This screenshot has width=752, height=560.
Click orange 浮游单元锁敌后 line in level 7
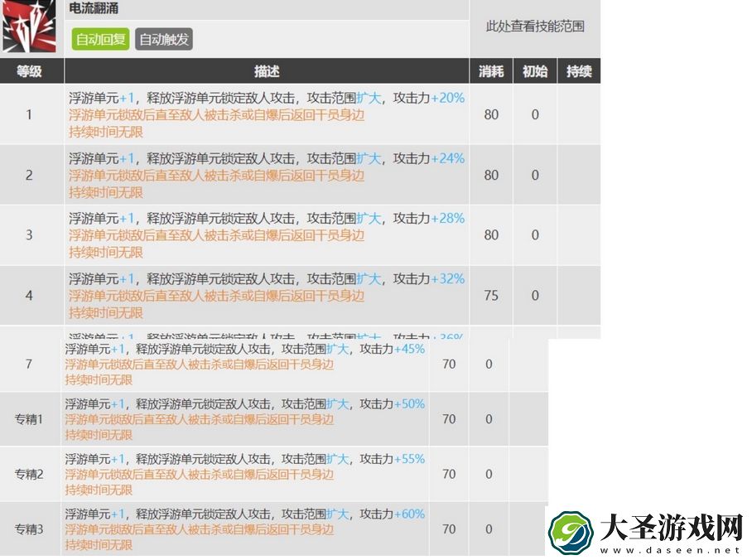click(x=200, y=364)
